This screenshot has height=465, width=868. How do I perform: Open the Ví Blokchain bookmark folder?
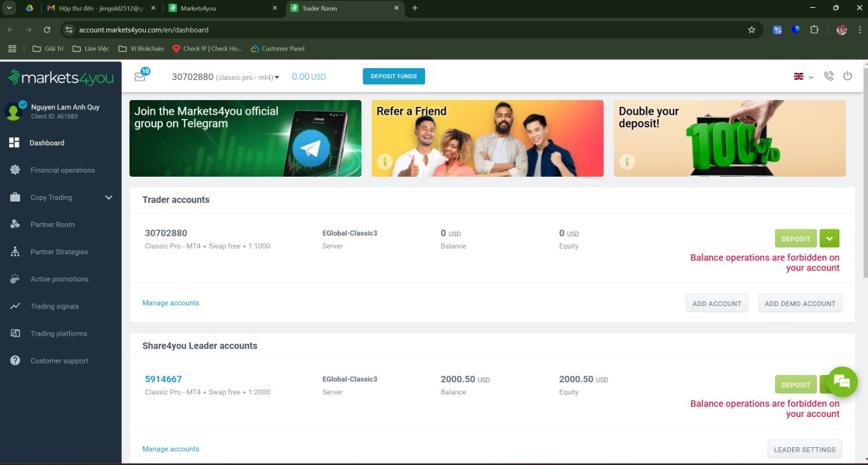coord(141,49)
